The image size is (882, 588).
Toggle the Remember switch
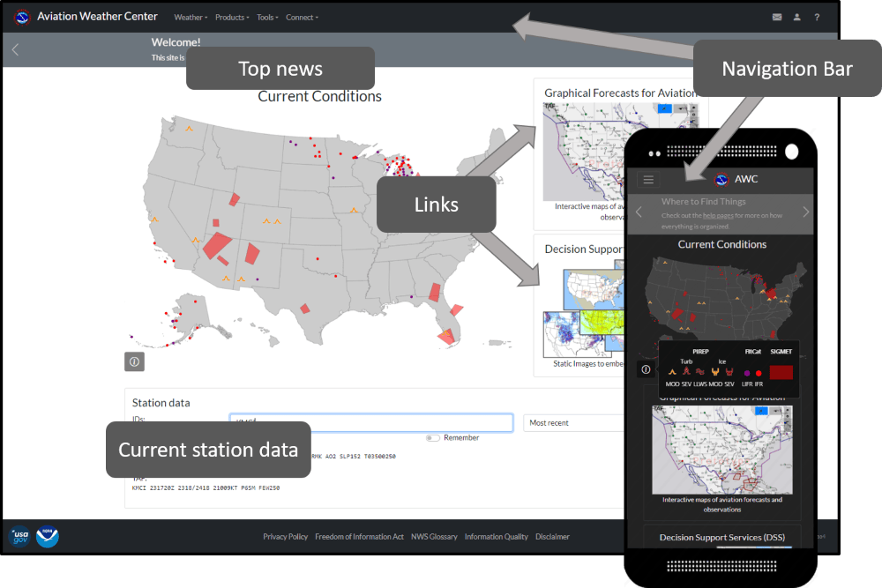[x=432, y=438]
